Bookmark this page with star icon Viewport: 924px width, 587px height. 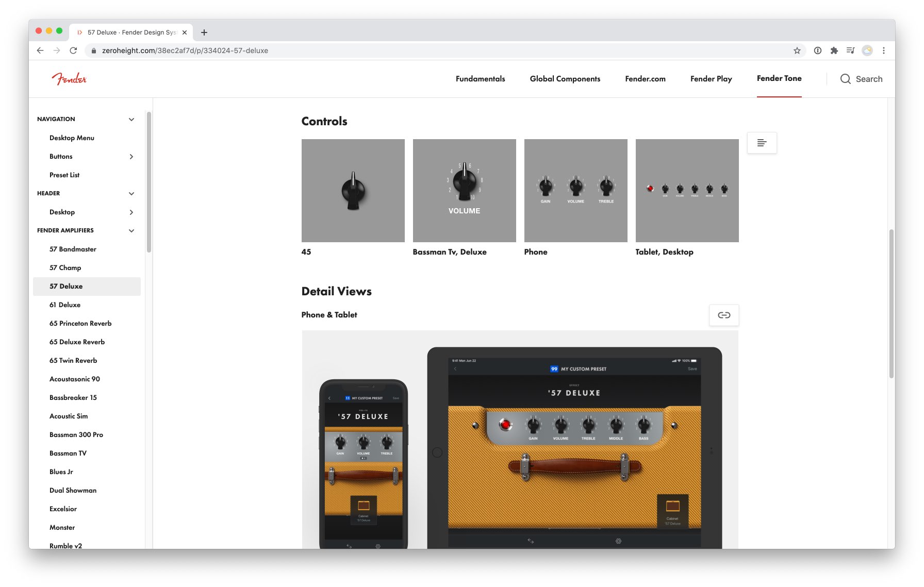(x=797, y=51)
